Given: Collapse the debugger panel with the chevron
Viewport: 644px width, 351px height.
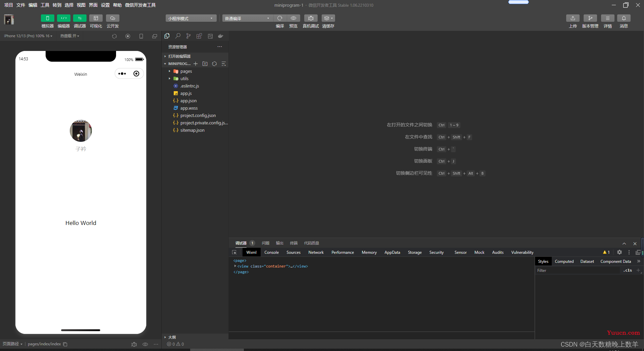Looking at the screenshot, I should click(x=624, y=244).
